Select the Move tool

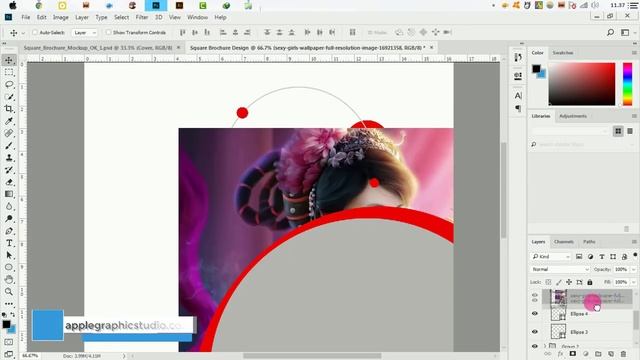point(9,60)
